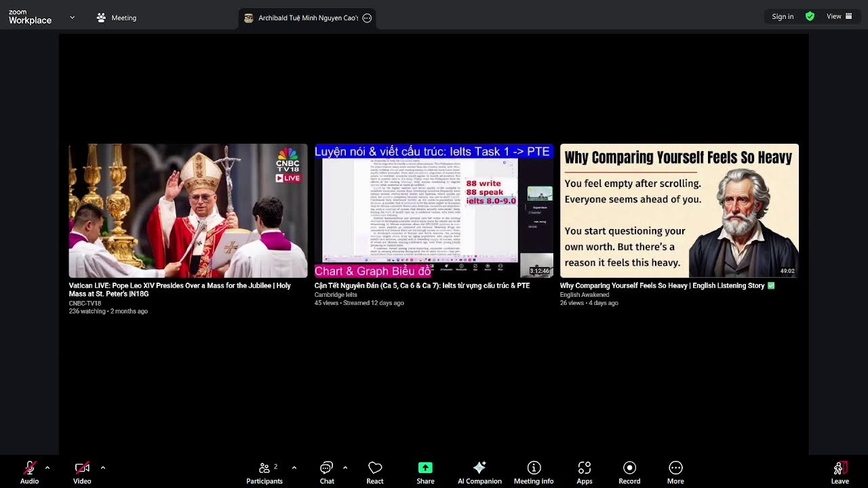Switch to the Meeting tab
868x488 pixels.
117,18
